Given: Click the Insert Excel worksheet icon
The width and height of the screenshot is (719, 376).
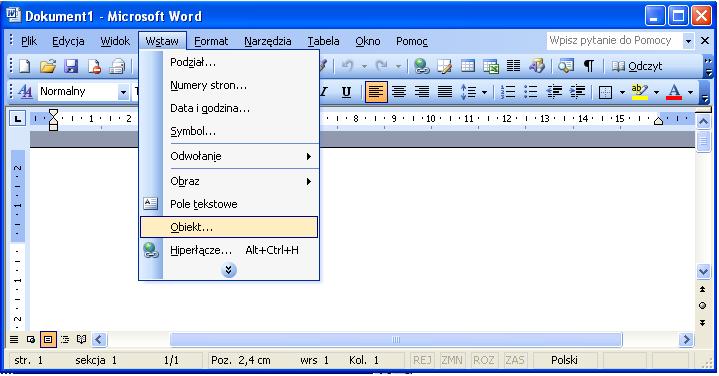Looking at the screenshot, I should click(490, 66).
